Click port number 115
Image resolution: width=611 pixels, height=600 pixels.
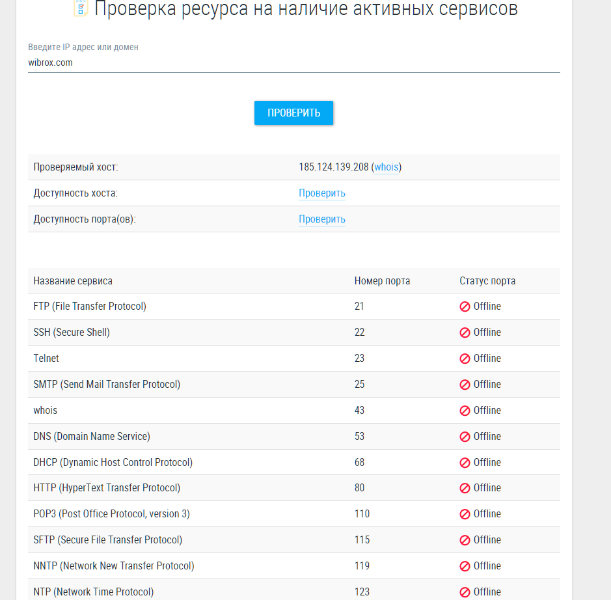(x=362, y=540)
